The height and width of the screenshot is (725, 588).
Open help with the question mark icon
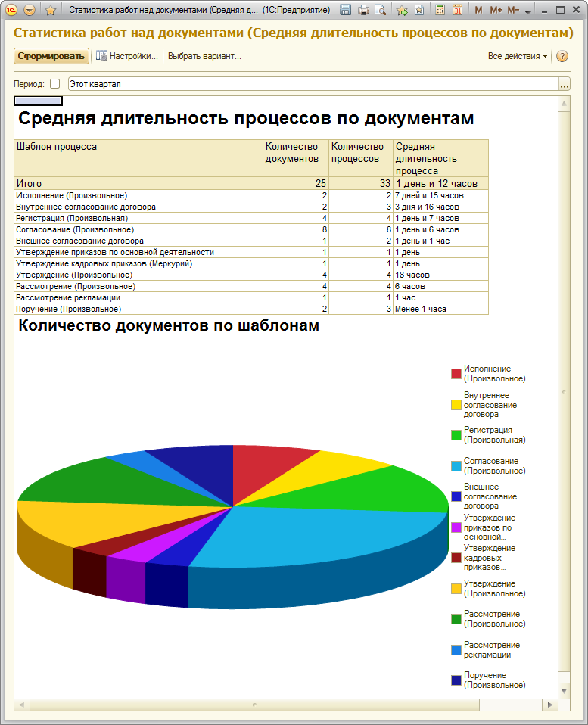pyautogui.click(x=562, y=56)
